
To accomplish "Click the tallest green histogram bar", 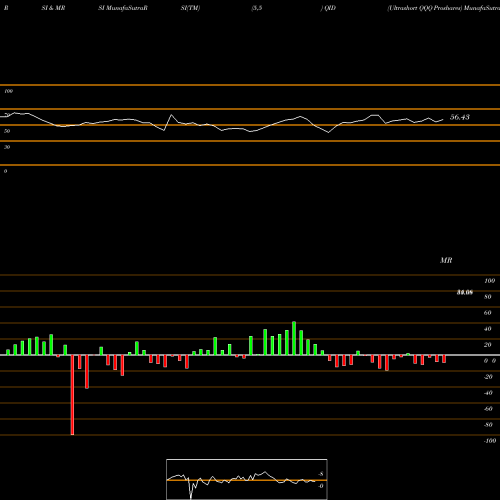I will coord(294,338).
